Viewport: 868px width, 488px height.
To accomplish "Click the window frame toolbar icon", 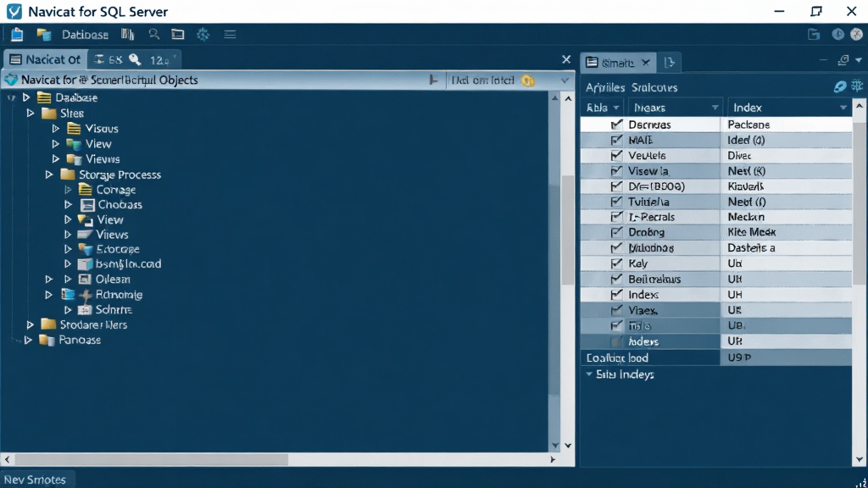I will tap(178, 34).
